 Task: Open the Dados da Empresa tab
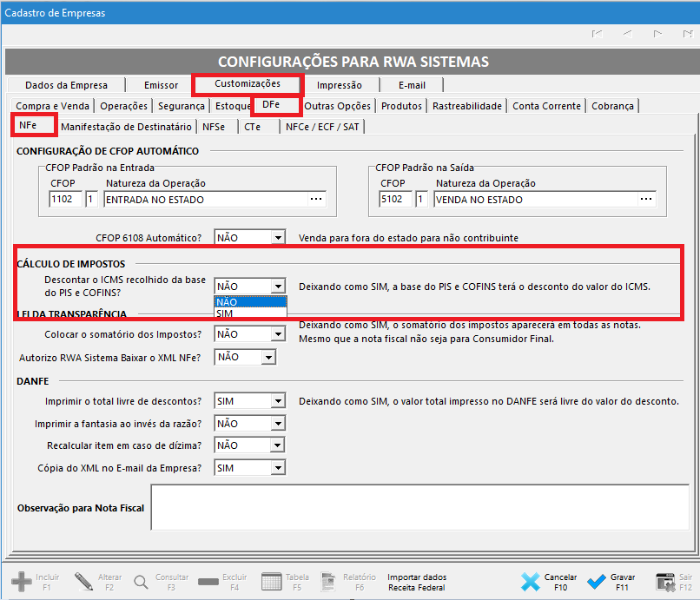(x=66, y=85)
